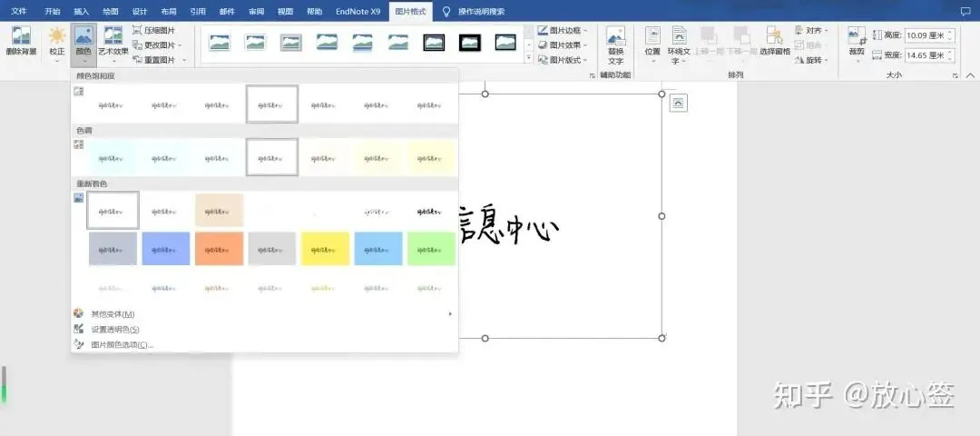
Task: Open Picture Border (图片边框) options
Action: coord(563,30)
